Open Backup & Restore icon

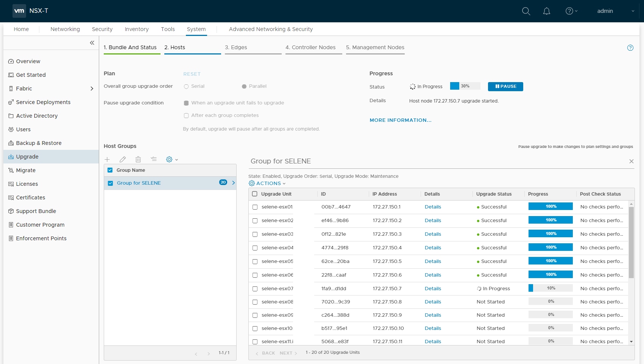point(11,143)
